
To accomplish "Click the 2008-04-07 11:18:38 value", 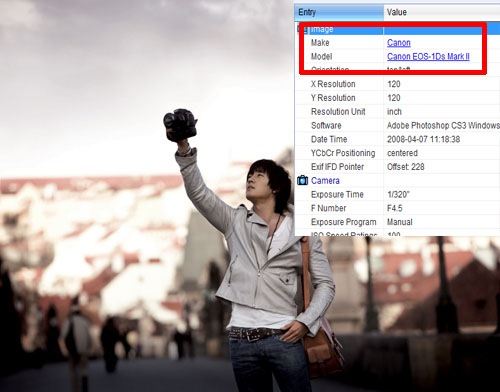I will click(423, 139).
